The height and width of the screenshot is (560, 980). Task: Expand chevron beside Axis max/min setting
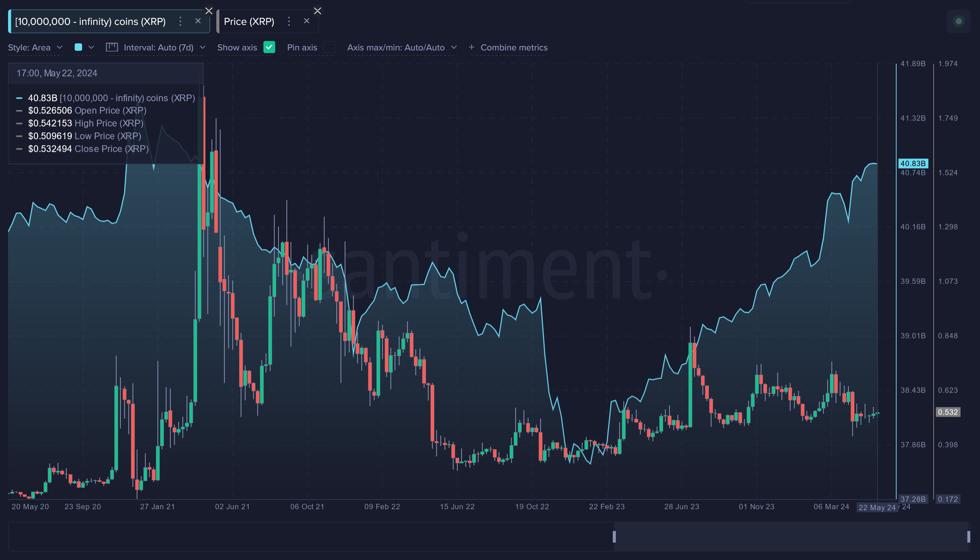(x=454, y=47)
